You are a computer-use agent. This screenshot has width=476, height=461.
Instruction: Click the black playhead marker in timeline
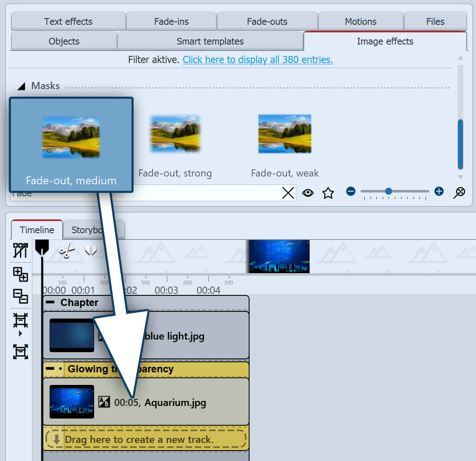(42, 247)
